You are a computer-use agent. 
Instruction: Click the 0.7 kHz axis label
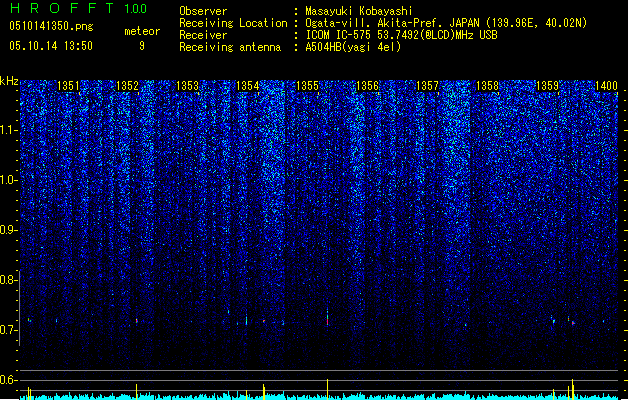pyautogui.click(x=8, y=330)
